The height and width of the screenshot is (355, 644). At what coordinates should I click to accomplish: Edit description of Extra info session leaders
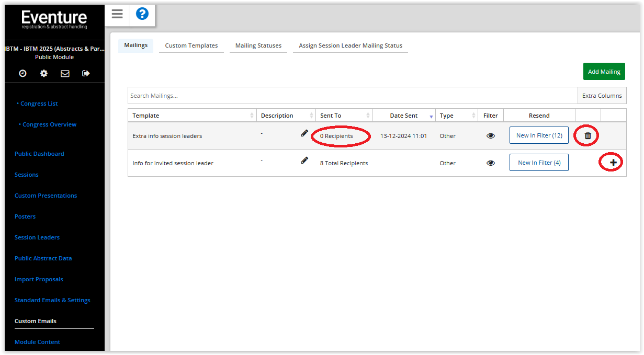click(x=304, y=133)
